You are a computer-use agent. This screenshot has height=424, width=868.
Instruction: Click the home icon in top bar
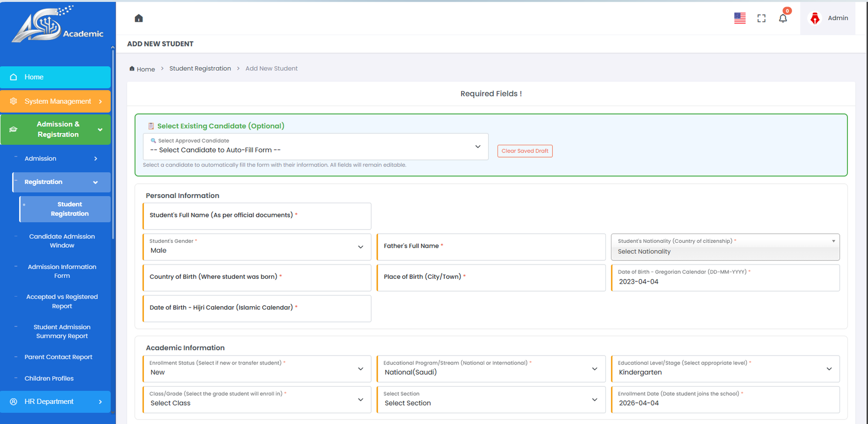point(139,18)
